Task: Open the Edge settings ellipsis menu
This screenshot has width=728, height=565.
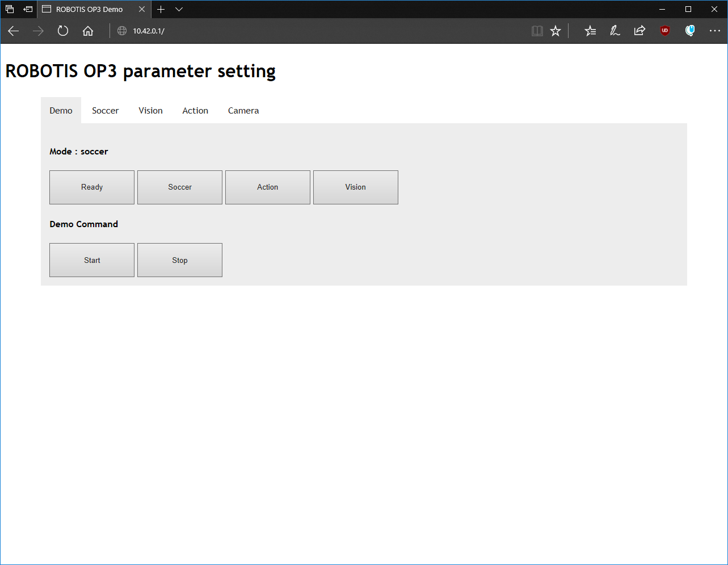Action: point(714,31)
